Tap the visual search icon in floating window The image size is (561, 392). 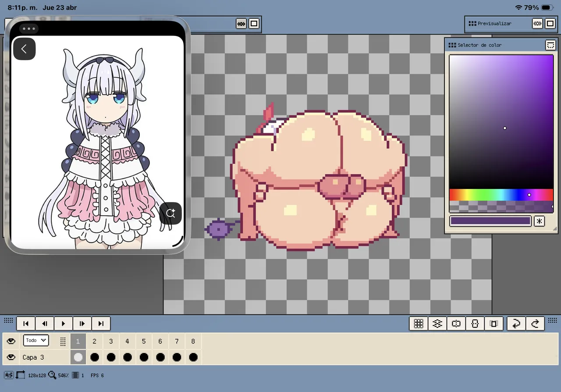pyautogui.click(x=170, y=214)
